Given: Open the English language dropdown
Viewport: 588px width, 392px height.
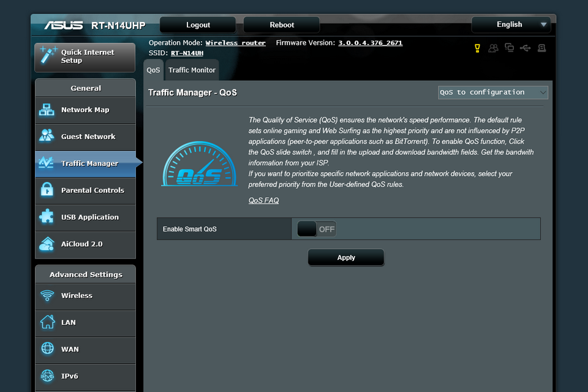Looking at the screenshot, I should tap(511, 24).
